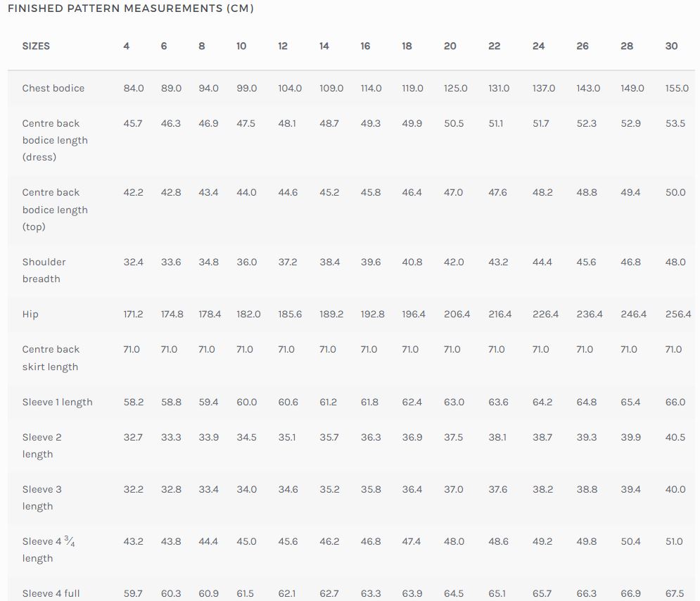Select the size 18 column header
This screenshot has height=601, width=700.
pos(407,46)
